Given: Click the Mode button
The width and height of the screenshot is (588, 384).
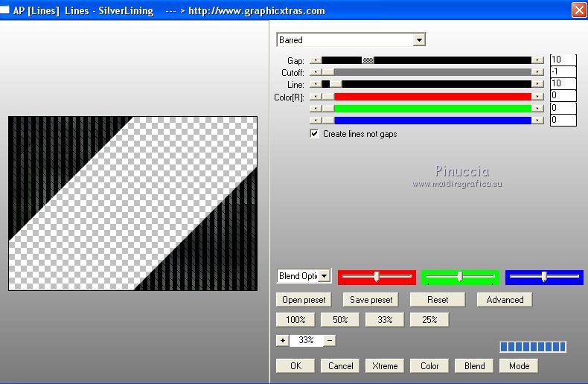Looking at the screenshot, I should click(x=519, y=365).
